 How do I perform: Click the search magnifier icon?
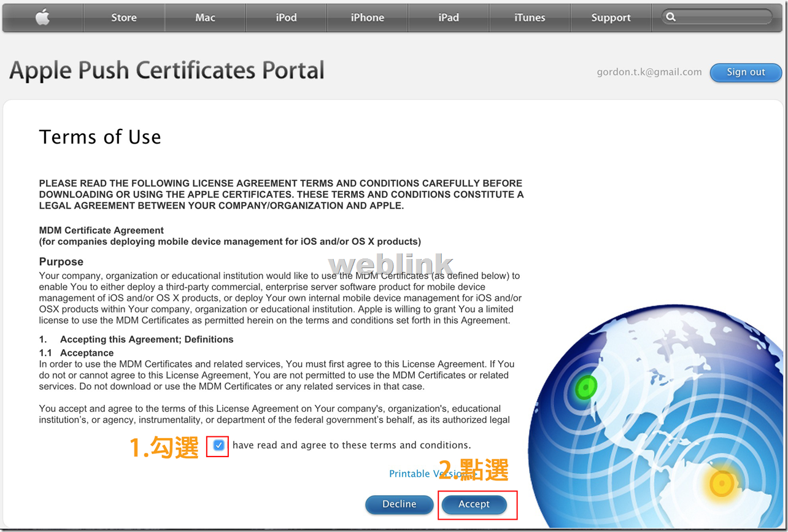(x=671, y=17)
